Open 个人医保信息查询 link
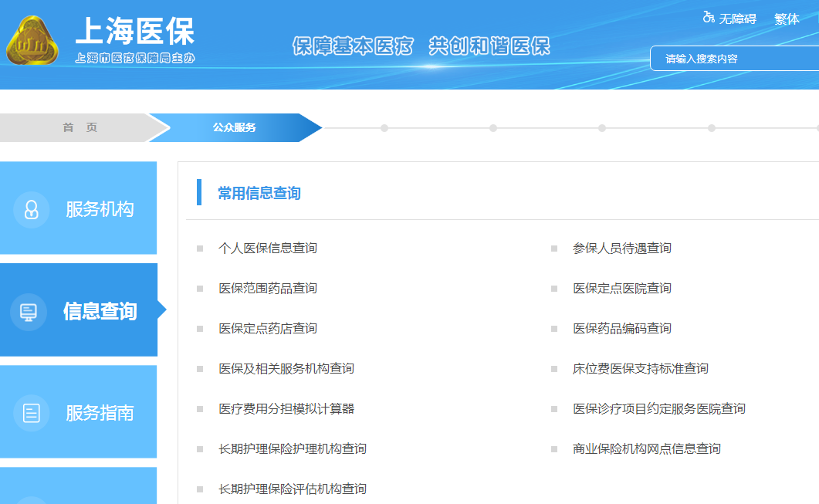 (267, 249)
